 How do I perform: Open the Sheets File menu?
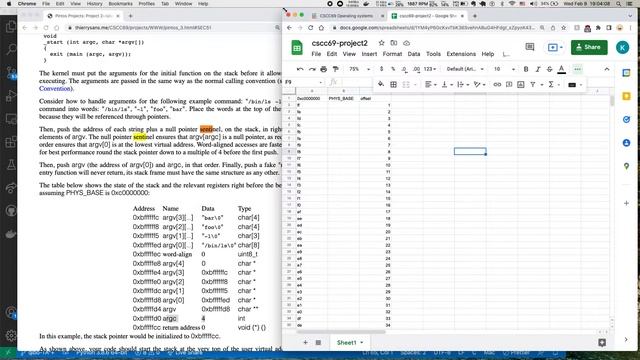coord(316,54)
